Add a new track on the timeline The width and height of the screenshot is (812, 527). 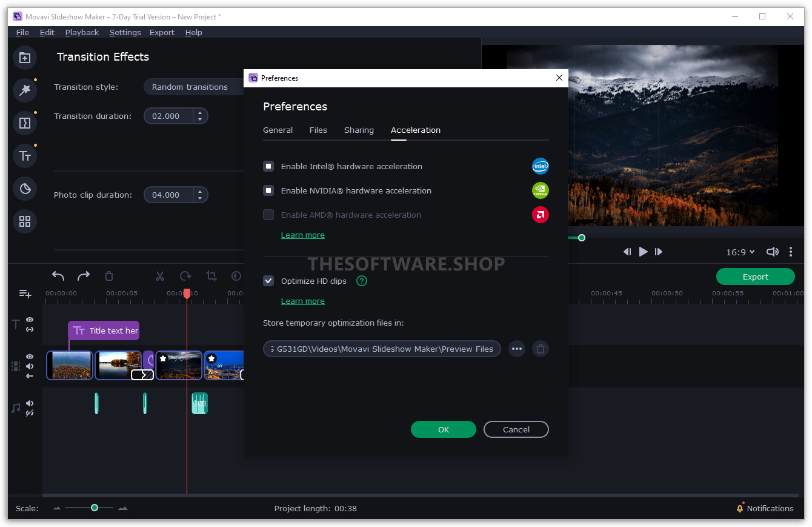(25, 294)
